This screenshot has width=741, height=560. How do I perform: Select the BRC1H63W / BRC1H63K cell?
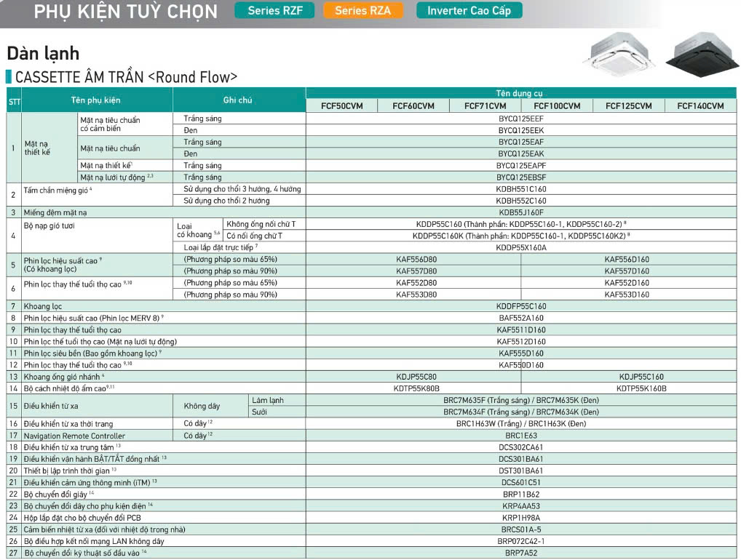pos(521,423)
